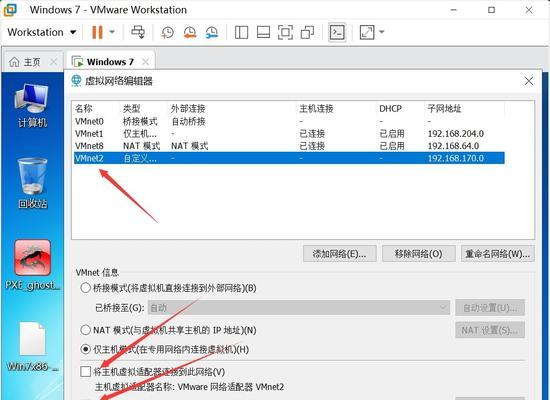Pause the virtual machine
The image size is (550, 400).
point(97,32)
